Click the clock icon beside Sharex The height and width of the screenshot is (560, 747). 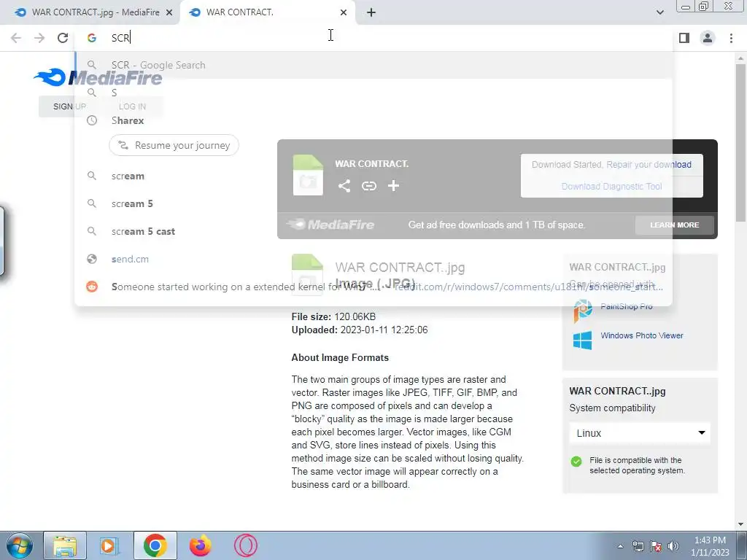coord(91,120)
